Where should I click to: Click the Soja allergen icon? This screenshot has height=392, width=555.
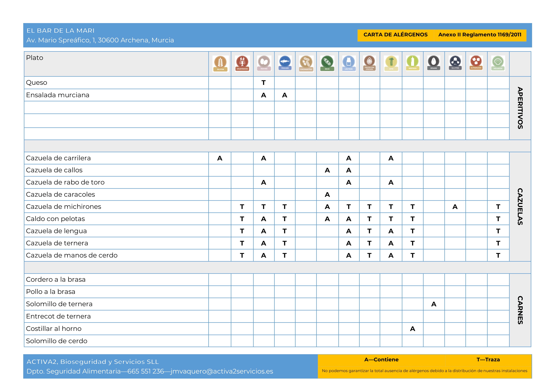click(x=327, y=64)
